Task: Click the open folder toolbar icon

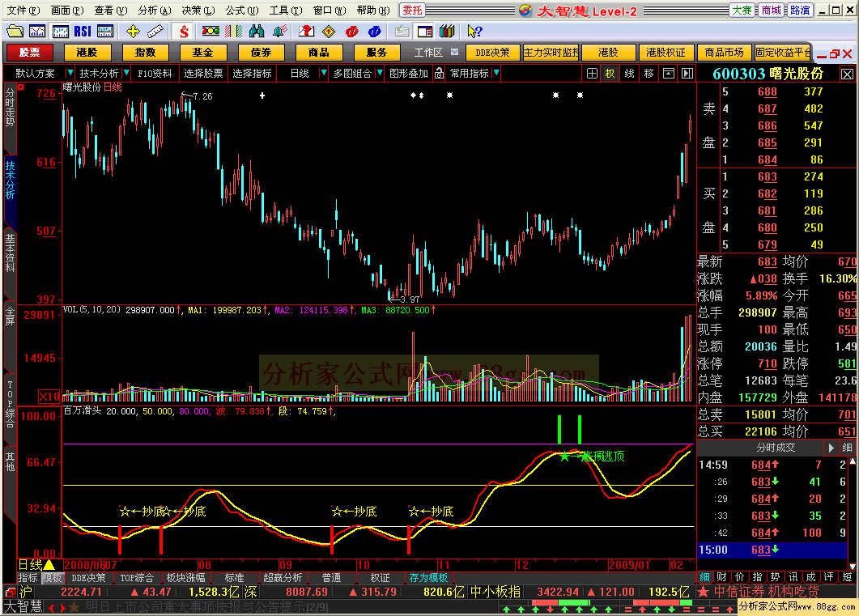Action: (15, 32)
